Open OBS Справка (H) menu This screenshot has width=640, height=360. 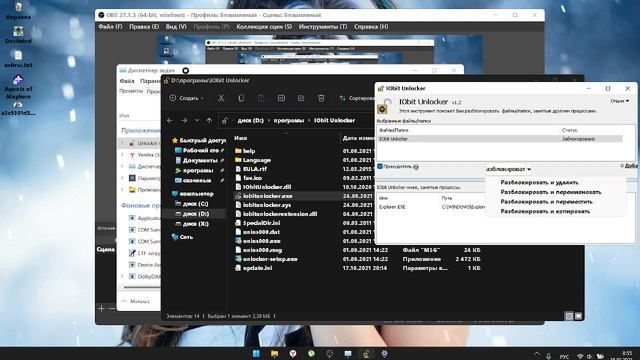pyautogui.click(x=371, y=27)
